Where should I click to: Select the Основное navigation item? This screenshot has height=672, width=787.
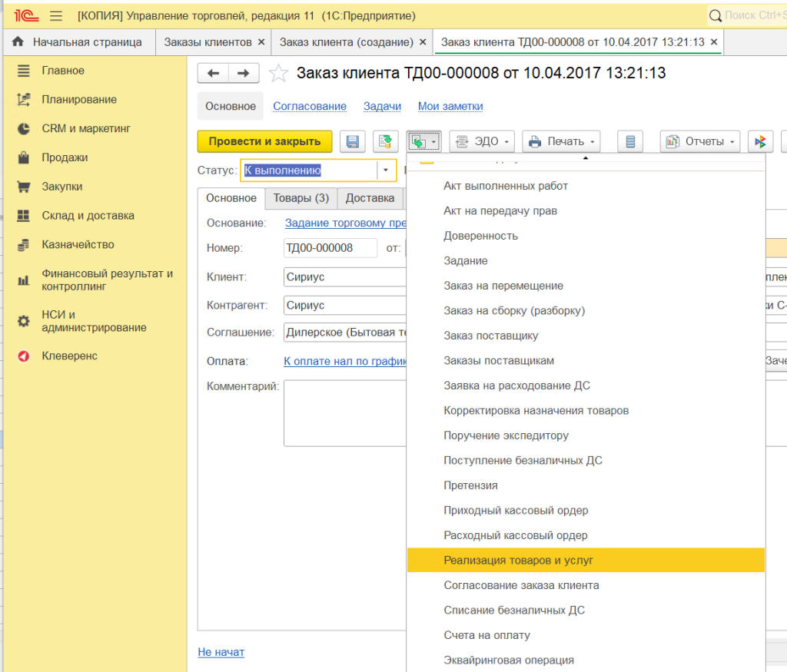[231, 106]
